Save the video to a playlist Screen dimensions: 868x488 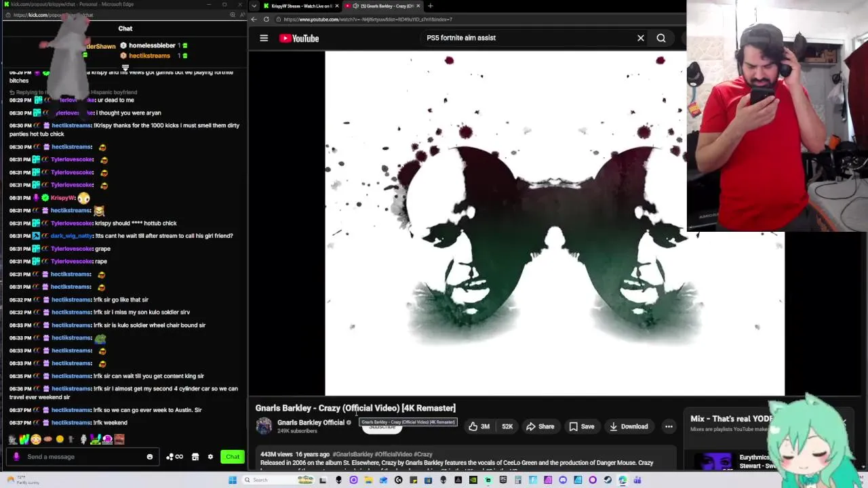coord(582,426)
